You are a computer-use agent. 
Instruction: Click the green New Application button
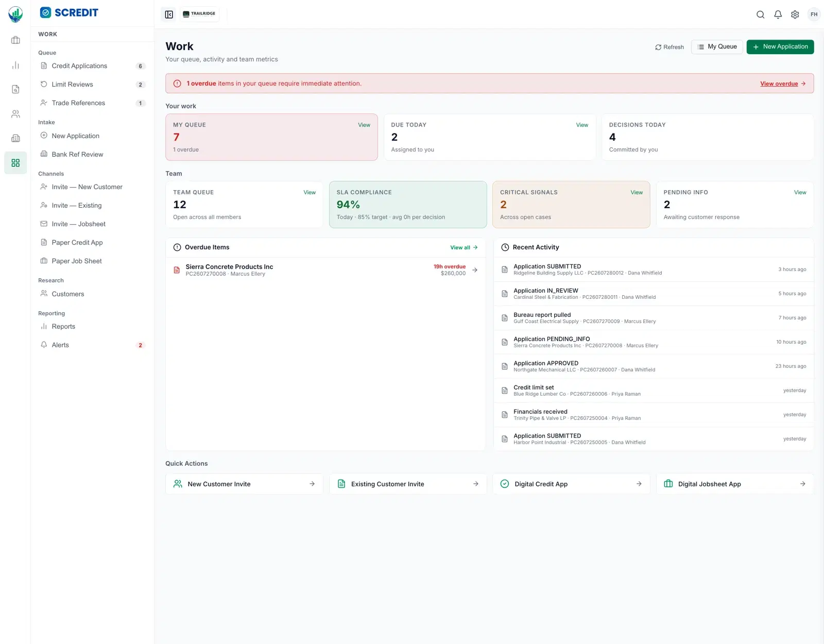point(780,47)
